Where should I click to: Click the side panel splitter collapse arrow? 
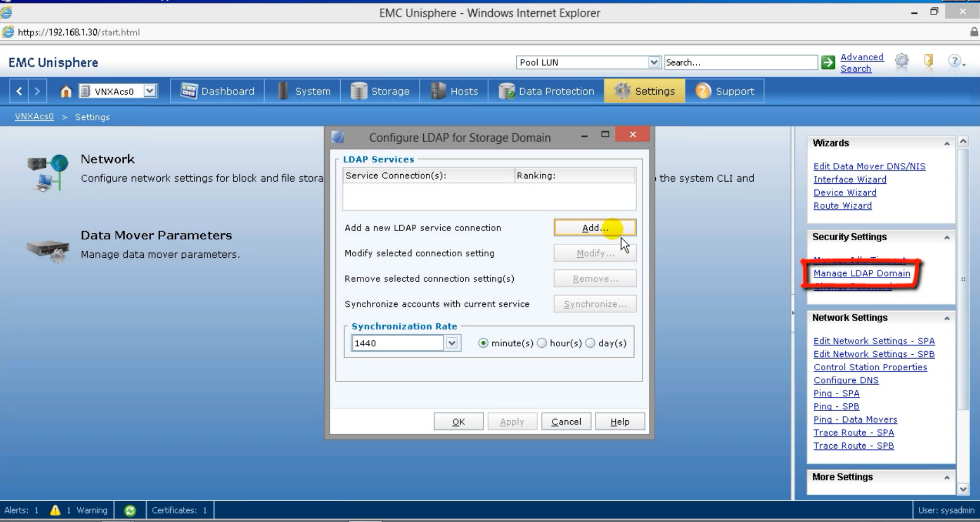point(793,313)
